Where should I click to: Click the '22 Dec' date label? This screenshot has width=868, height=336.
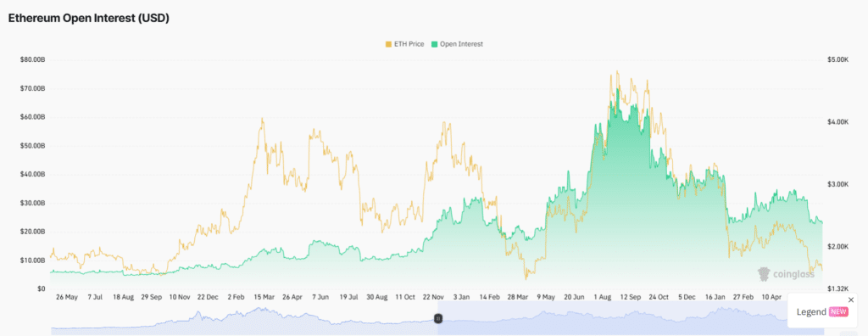tap(208, 297)
